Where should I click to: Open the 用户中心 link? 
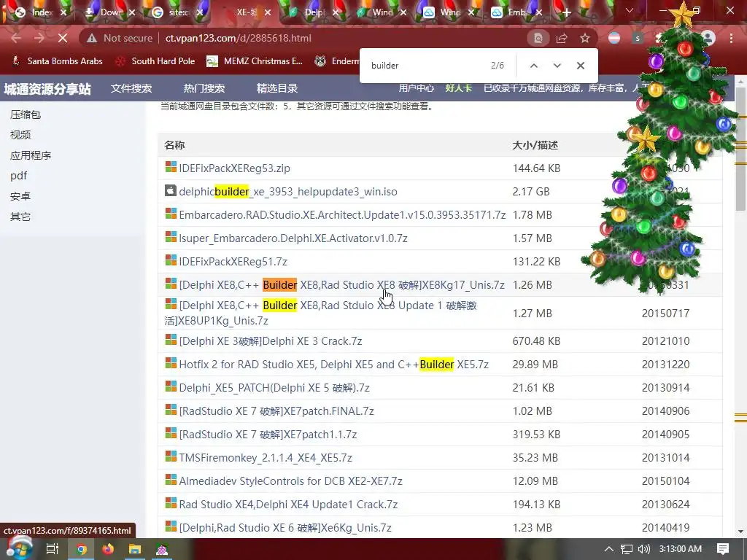tap(417, 87)
